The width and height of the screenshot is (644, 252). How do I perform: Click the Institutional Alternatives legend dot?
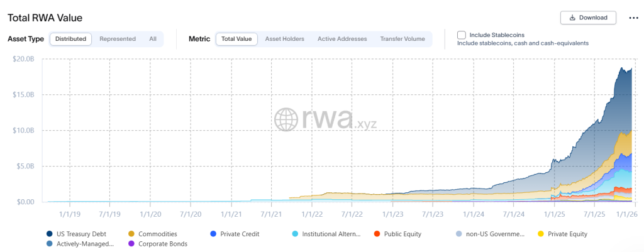[295, 234]
